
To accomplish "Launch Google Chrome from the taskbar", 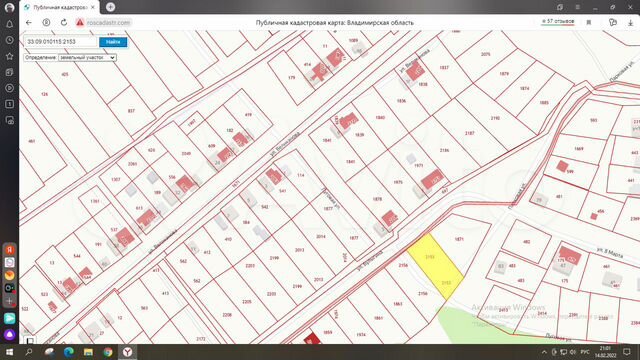I will [x=108, y=352].
